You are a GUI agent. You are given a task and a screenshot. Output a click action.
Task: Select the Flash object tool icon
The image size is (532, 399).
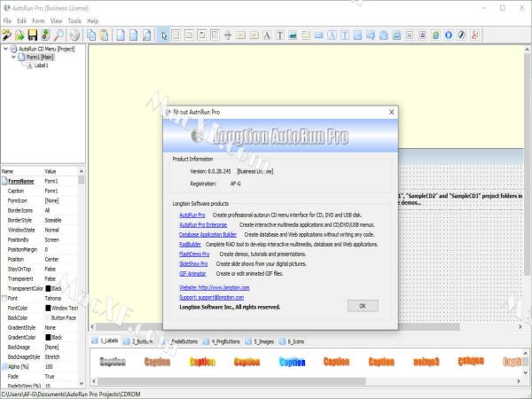coord(461,35)
